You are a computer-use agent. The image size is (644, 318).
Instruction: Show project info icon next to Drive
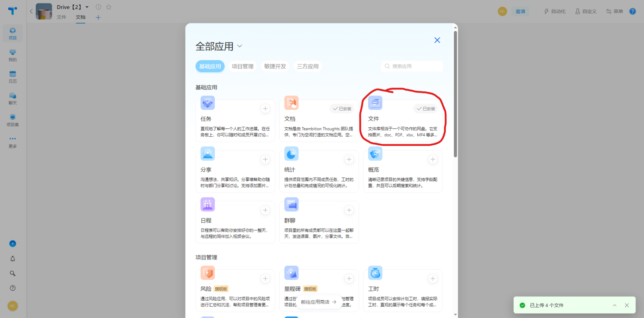tap(99, 7)
